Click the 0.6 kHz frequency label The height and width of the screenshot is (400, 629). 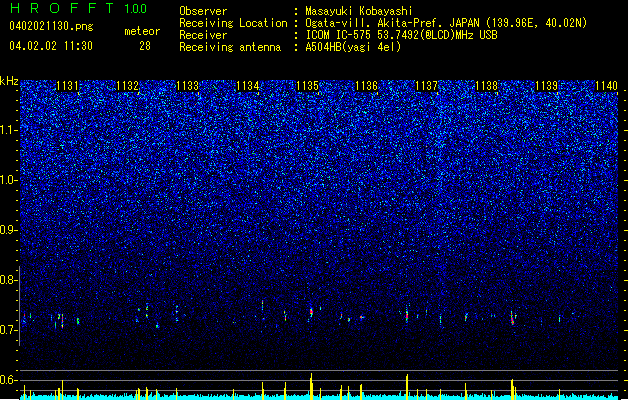9,380
